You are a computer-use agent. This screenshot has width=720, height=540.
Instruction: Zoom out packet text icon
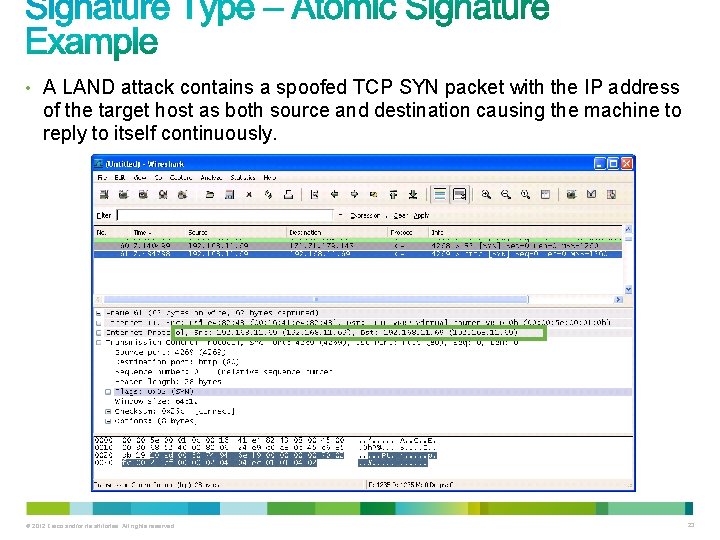pyautogui.click(x=506, y=195)
